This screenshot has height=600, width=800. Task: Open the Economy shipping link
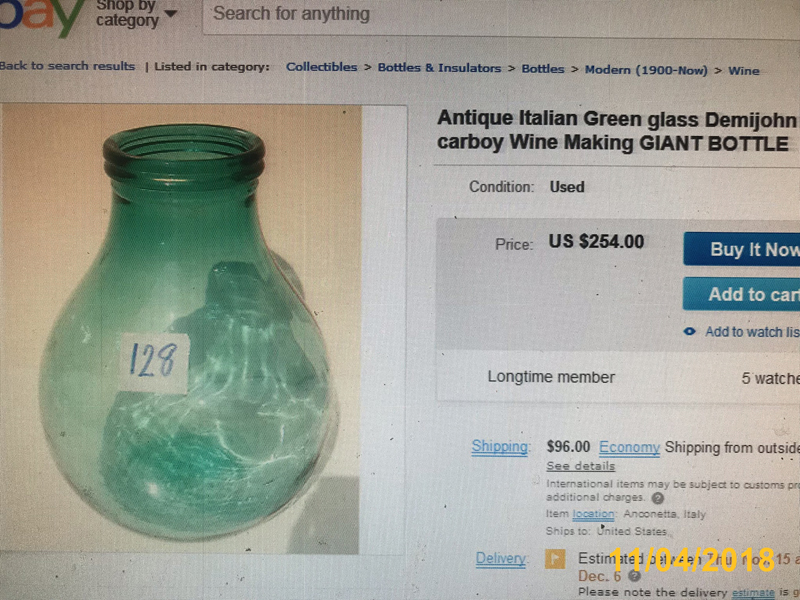[629, 447]
